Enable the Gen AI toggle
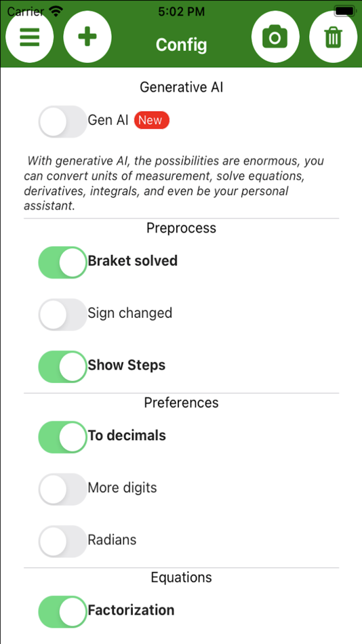362x644 pixels. (x=63, y=121)
